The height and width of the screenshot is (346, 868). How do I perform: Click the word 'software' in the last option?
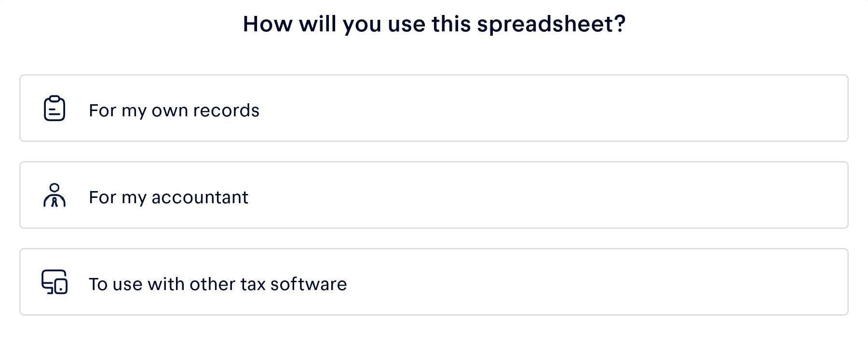pyautogui.click(x=309, y=284)
